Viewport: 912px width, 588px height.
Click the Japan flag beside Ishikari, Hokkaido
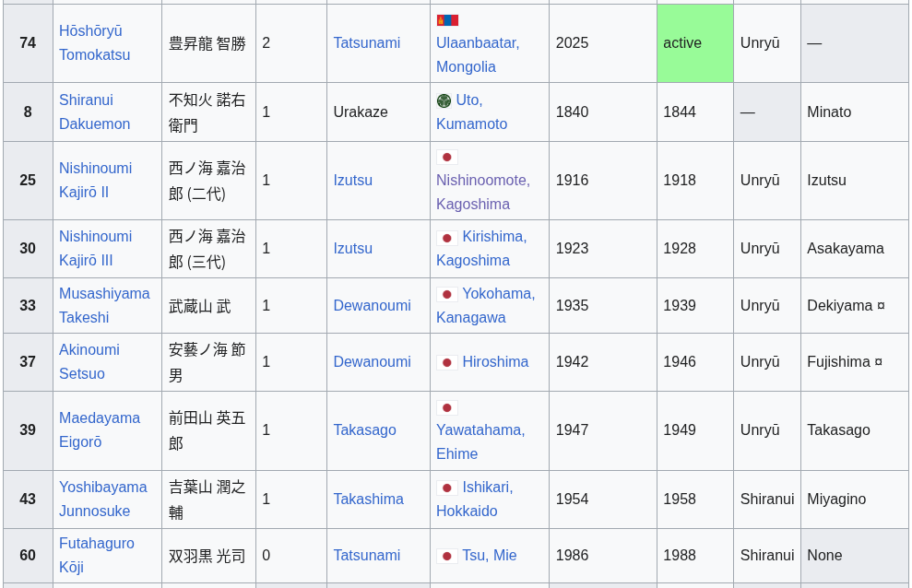click(x=447, y=488)
